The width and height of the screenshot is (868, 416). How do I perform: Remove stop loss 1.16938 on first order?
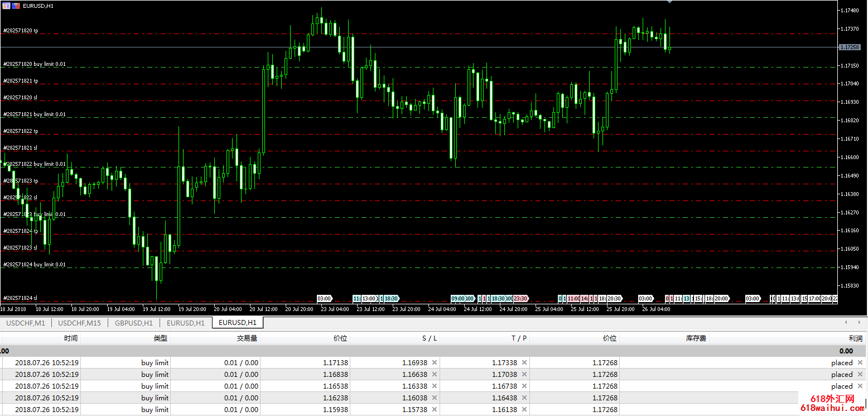pos(435,362)
